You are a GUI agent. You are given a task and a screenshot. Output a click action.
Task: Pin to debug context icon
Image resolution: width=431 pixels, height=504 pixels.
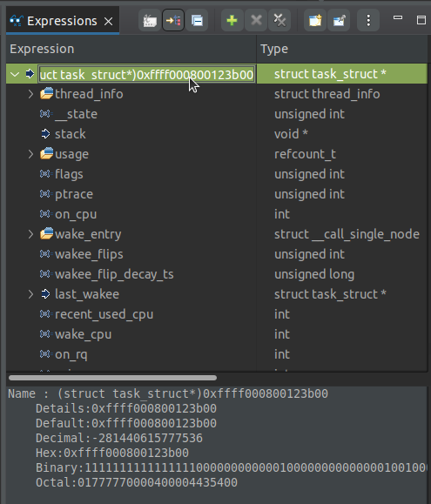pos(339,21)
